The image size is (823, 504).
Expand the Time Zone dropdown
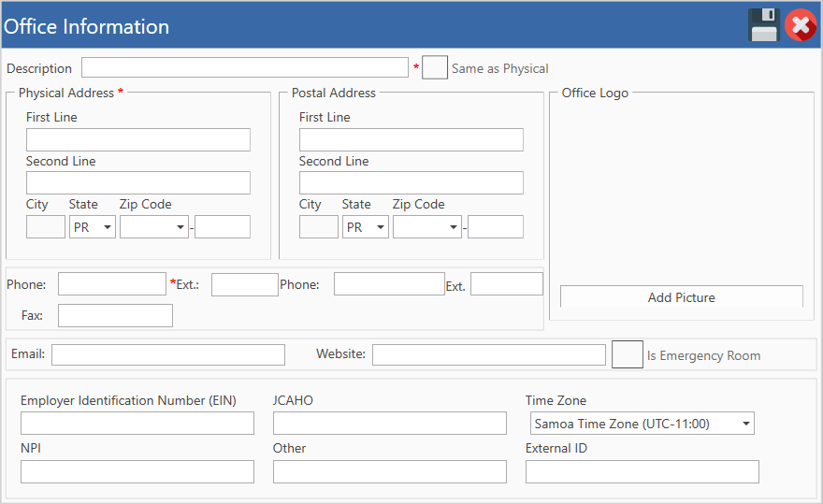pyautogui.click(x=642, y=424)
